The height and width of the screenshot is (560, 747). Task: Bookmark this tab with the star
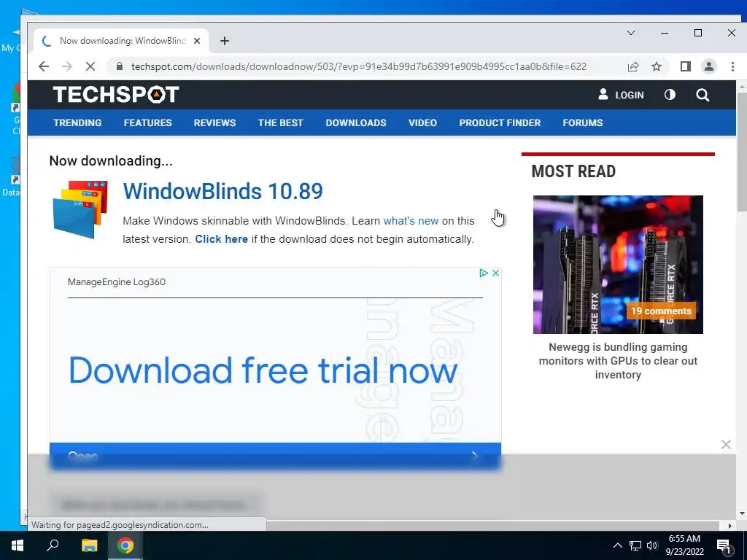pos(657,66)
